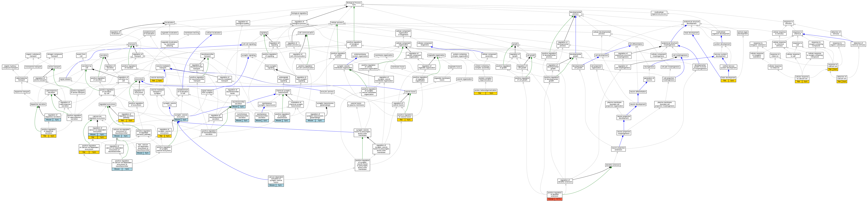Screen dimensions: 868x202
Task: Click the 'cellular localization' node
Action: [x=214, y=33]
